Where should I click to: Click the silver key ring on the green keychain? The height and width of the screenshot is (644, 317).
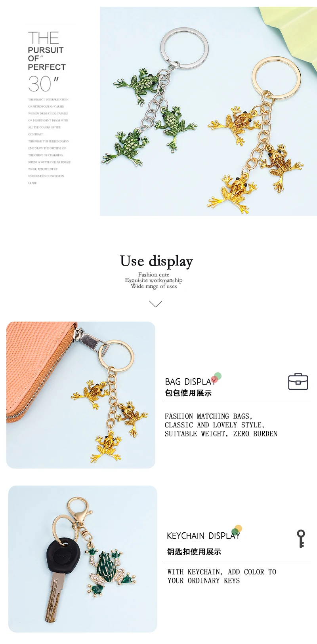(184, 48)
